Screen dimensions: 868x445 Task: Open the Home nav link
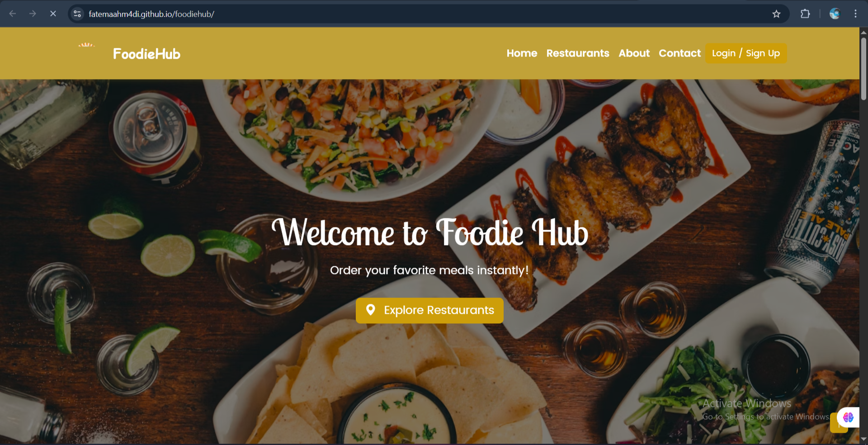coord(522,53)
